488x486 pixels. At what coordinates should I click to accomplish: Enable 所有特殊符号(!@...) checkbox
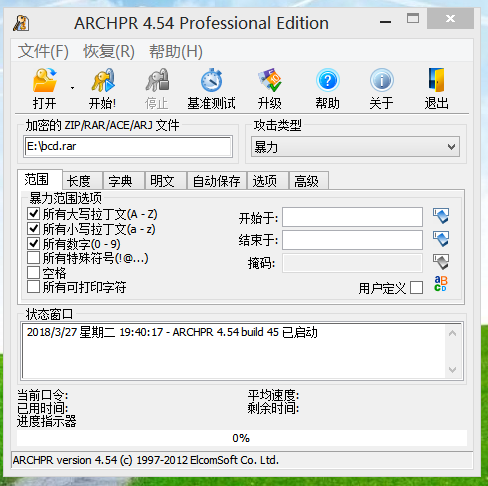tap(33, 258)
